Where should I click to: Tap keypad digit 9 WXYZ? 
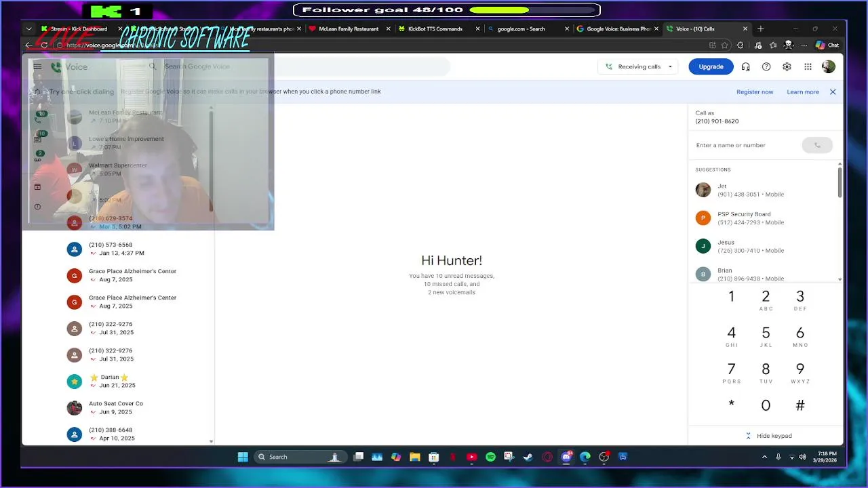[x=800, y=373]
